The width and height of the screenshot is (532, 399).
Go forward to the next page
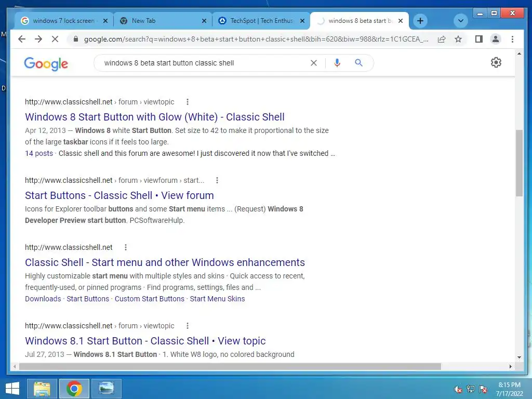point(38,39)
